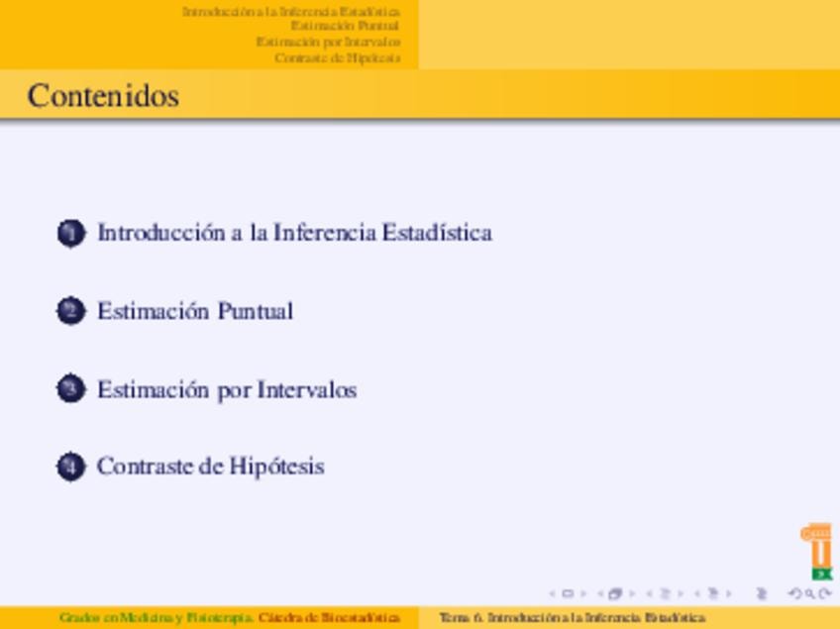
Task: Go to previous section arrow
Action: [697, 593]
